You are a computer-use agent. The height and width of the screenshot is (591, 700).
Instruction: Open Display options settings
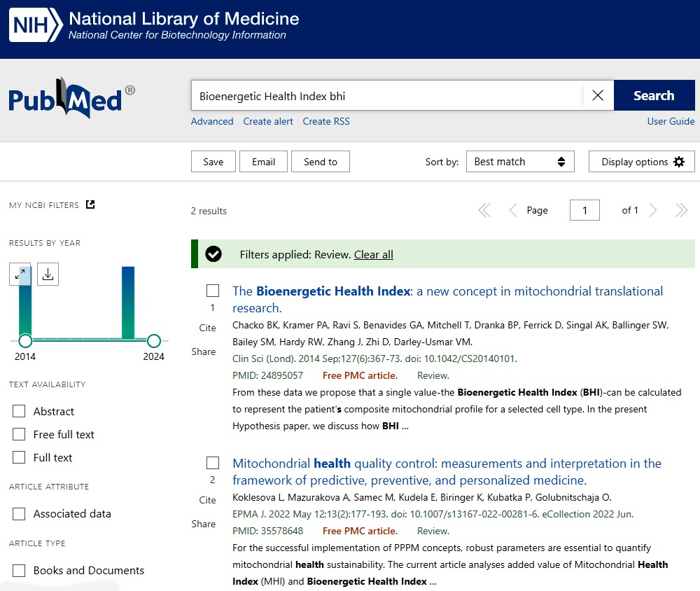(641, 162)
